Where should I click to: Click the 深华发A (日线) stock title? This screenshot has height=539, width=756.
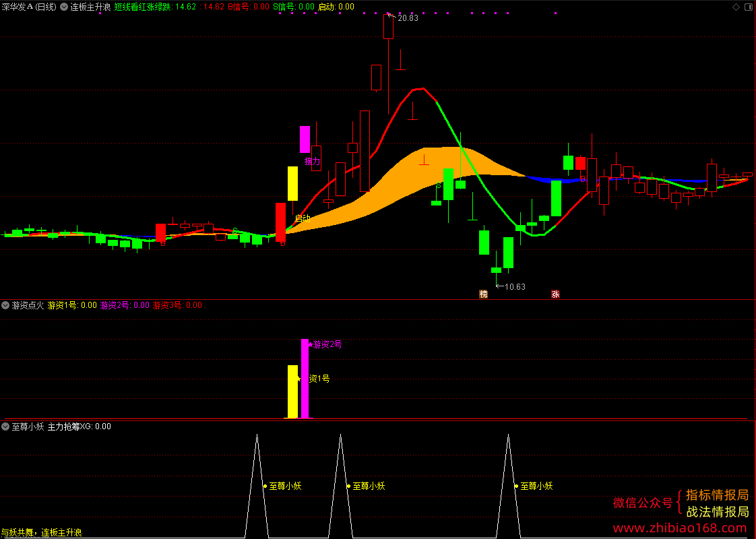tap(28, 7)
